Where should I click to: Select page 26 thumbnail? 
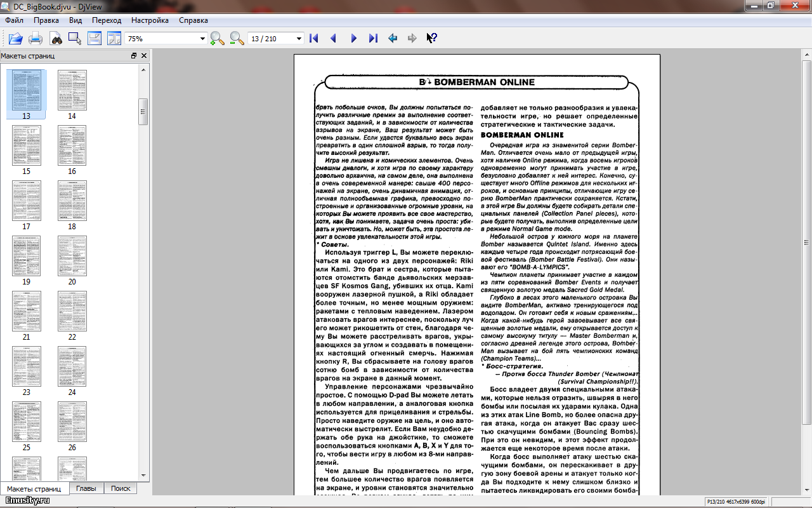tap(72, 425)
